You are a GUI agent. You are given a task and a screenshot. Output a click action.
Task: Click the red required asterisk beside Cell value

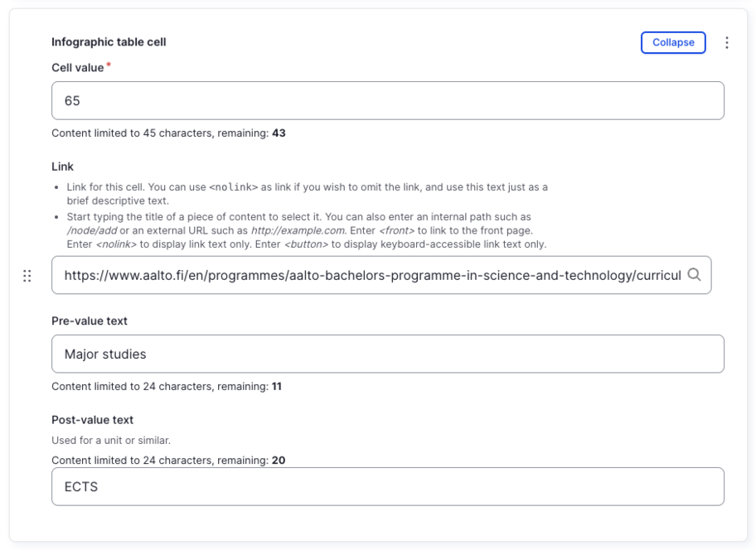tap(109, 65)
